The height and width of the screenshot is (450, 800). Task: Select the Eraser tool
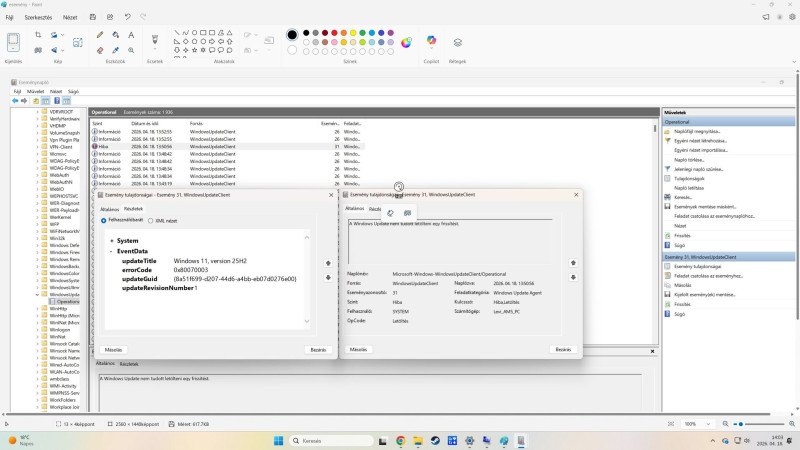(x=100, y=50)
